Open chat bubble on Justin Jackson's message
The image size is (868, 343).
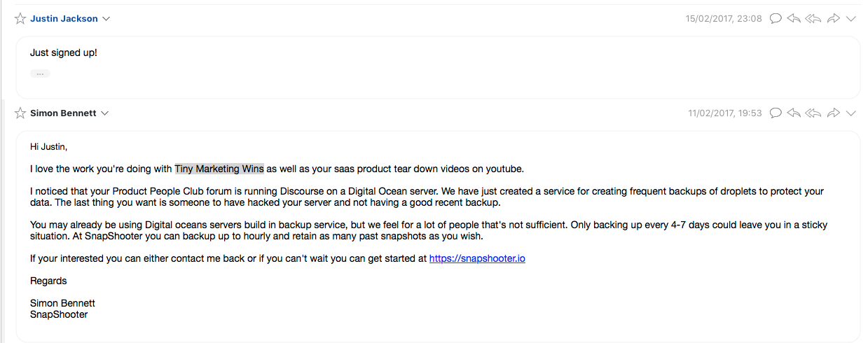coord(776,19)
